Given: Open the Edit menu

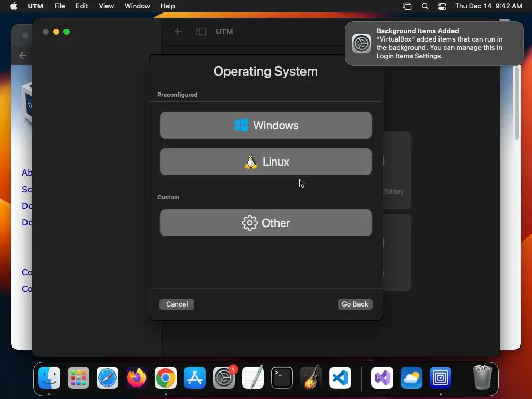Looking at the screenshot, I should pos(82,6).
